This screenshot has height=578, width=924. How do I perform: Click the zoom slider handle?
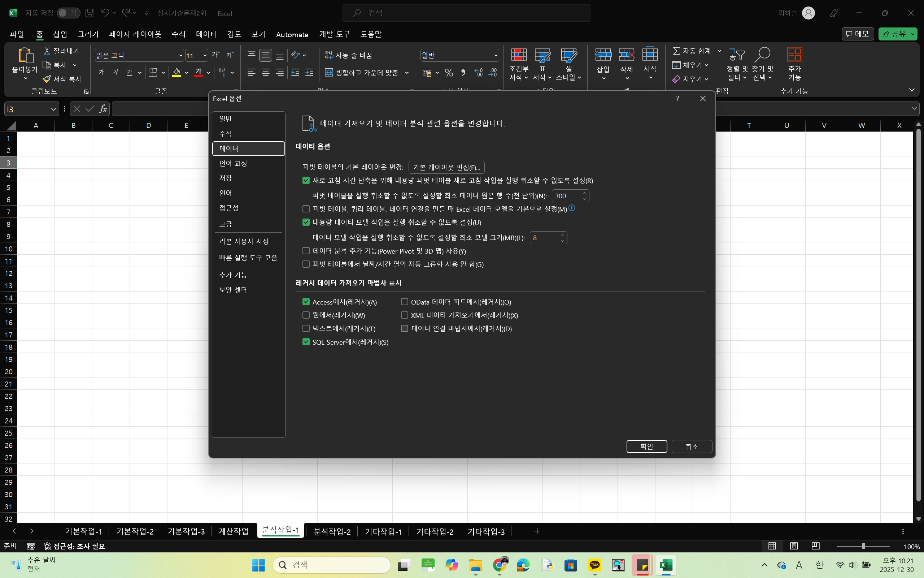863,546
